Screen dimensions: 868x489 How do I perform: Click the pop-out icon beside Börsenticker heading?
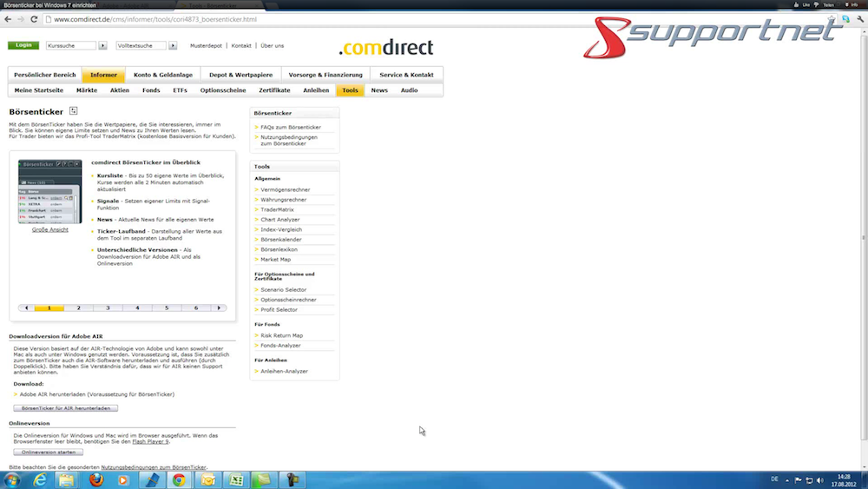pyautogui.click(x=73, y=111)
